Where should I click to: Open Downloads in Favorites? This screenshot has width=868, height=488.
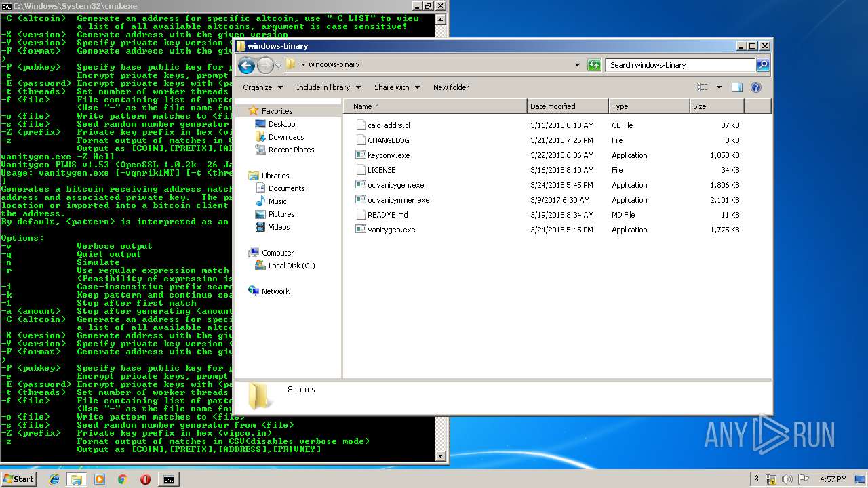(285, 137)
